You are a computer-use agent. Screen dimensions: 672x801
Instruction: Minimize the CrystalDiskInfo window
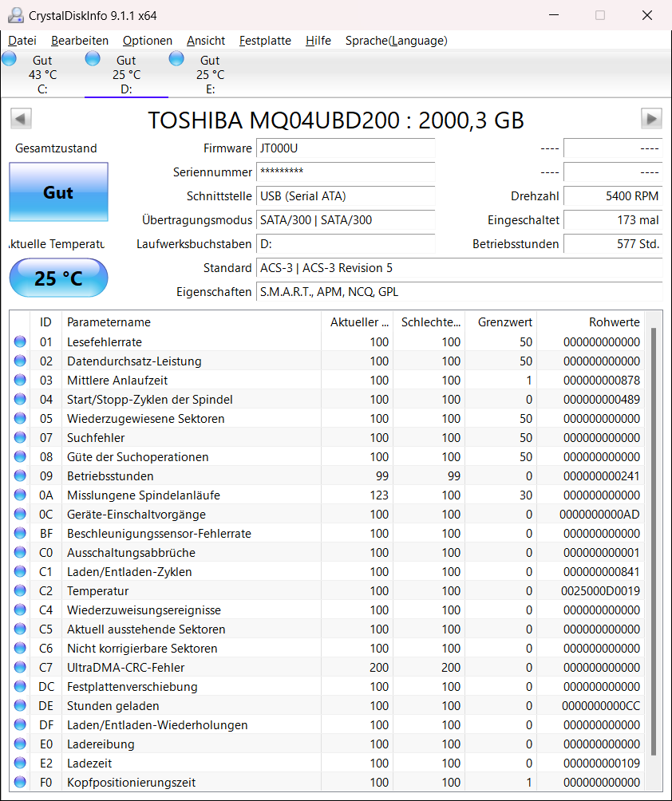(553, 15)
